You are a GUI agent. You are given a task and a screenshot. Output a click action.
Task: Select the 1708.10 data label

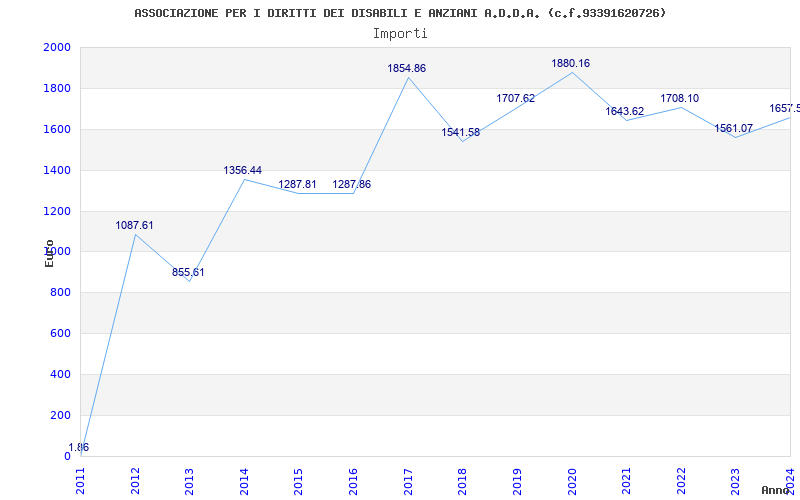680,98
